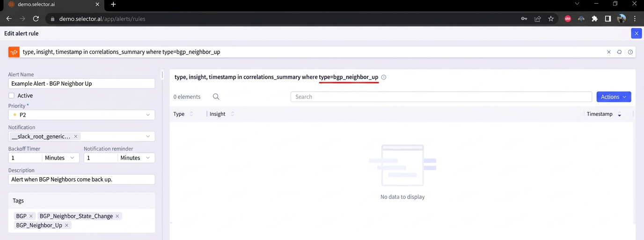Focus the Backoff Timer value field

[25, 158]
